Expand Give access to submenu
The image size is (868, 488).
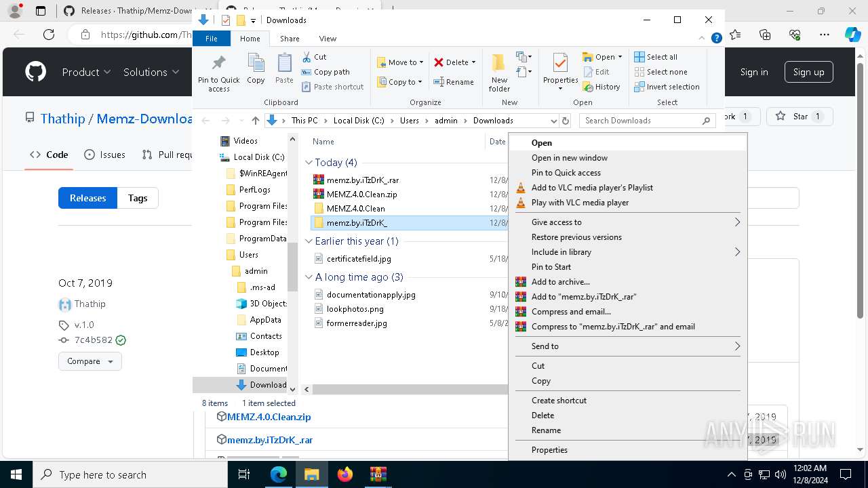point(628,222)
